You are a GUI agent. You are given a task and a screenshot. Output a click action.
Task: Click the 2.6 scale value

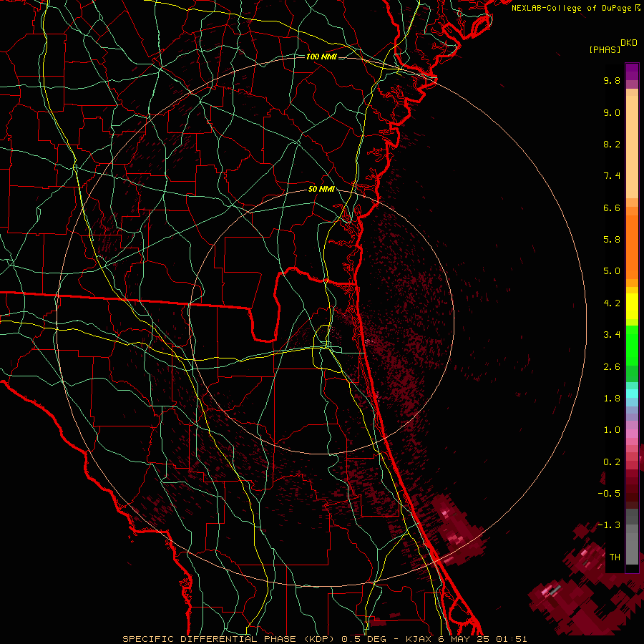click(x=612, y=367)
